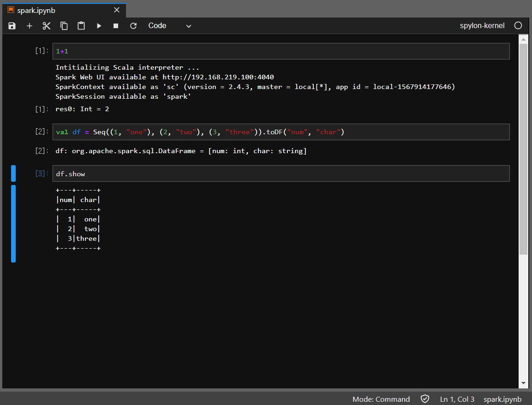Paste cell from clipboard
Image resolution: width=532 pixels, height=405 pixels.
point(81,26)
